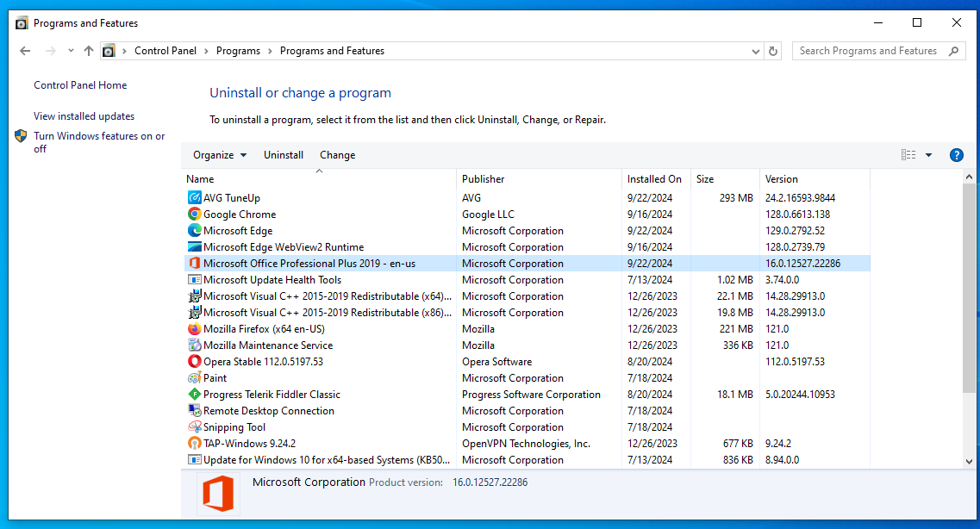The width and height of the screenshot is (980, 529).
Task: Click version 5.0.20244.10953 cell
Action: point(800,394)
